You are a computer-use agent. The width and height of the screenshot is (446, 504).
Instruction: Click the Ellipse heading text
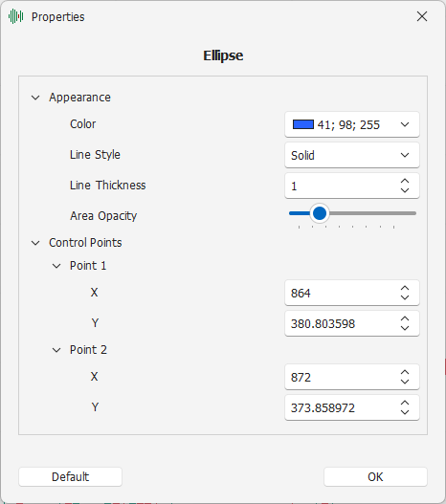(x=223, y=55)
